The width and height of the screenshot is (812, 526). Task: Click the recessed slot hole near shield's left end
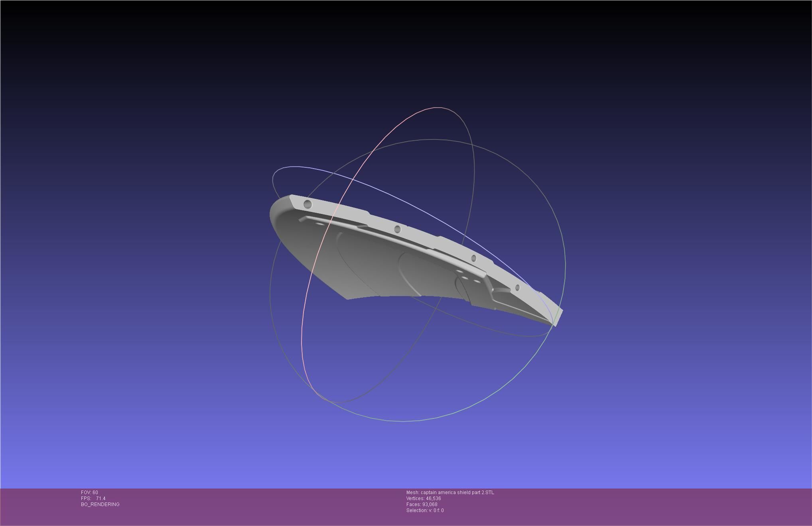tap(320, 224)
